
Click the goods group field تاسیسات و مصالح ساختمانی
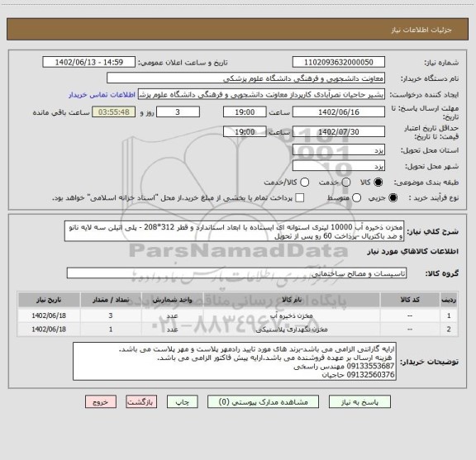coord(236,273)
